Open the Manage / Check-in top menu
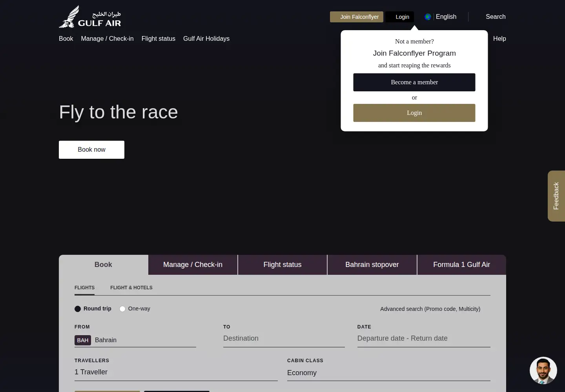The width and height of the screenshot is (565, 392). click(x=107, y=38)
